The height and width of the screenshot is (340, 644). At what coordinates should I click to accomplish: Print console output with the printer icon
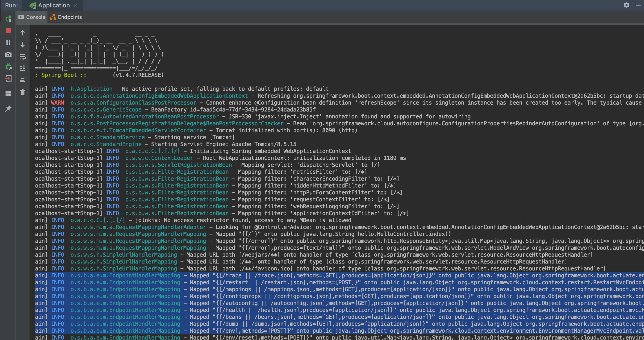23,80
